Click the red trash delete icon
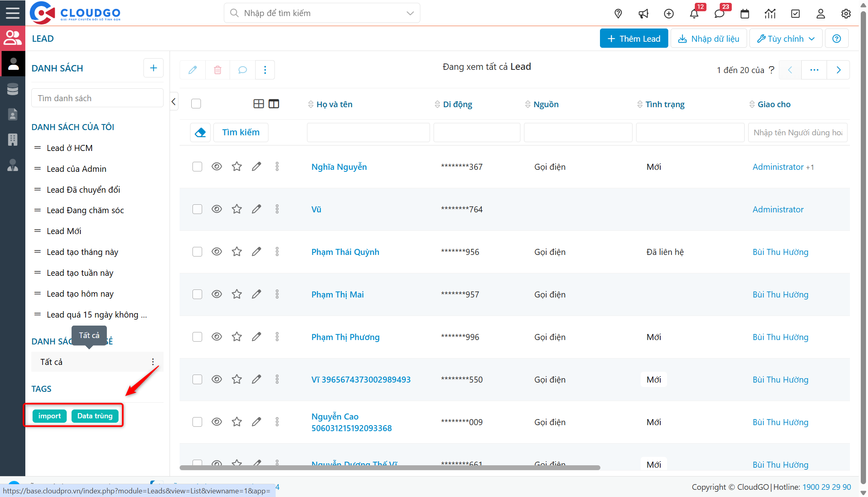This screenshot has height=497, width=868. [x=217, y=70]
